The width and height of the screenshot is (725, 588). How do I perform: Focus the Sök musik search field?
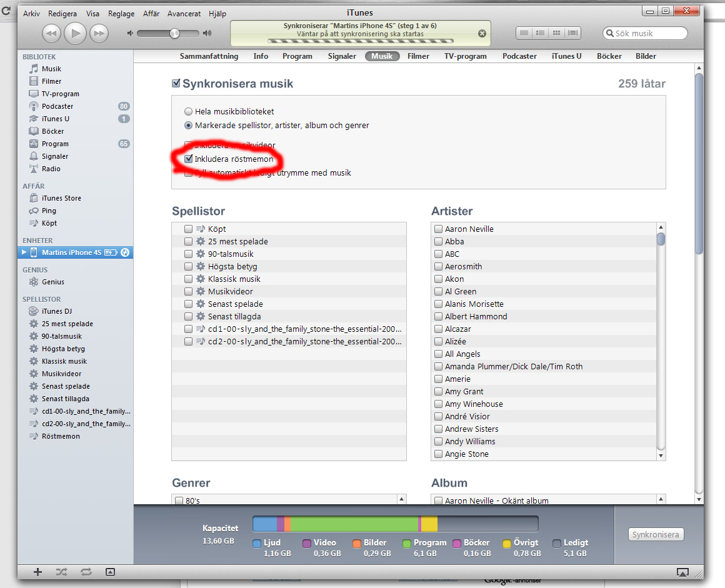pos(645,33)
